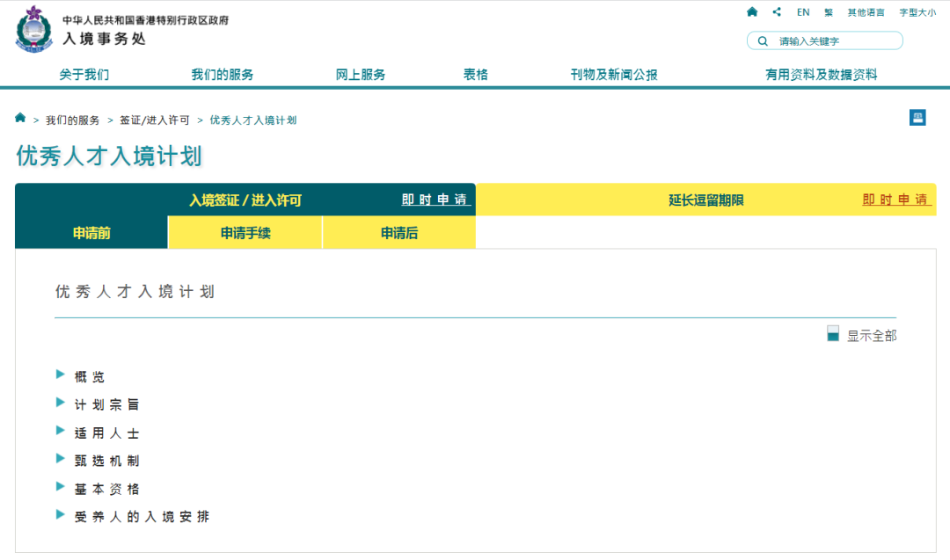
Task: Click the breadcrumb home icon
Action: [x=20, y=118]
